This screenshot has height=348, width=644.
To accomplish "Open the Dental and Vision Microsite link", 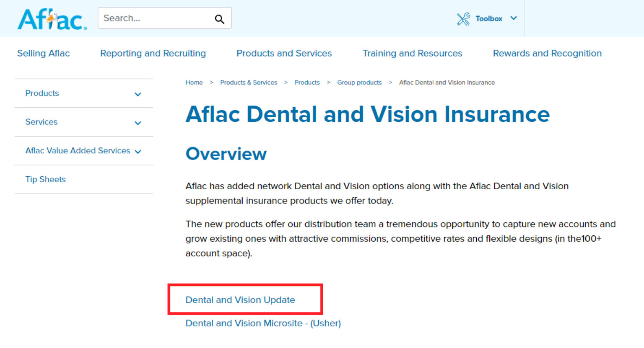I will [x=263, y=323].
